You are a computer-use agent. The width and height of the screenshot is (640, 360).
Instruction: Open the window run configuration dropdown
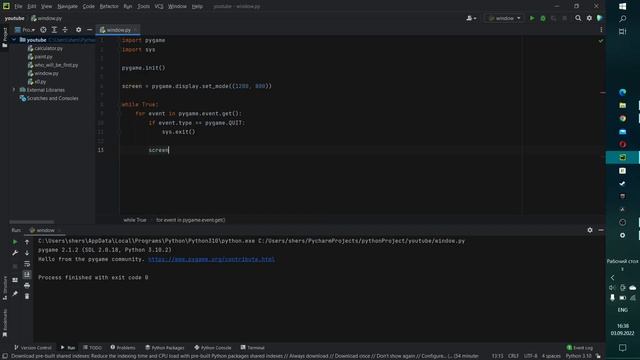pyautogui.click(x=504, y=18)
